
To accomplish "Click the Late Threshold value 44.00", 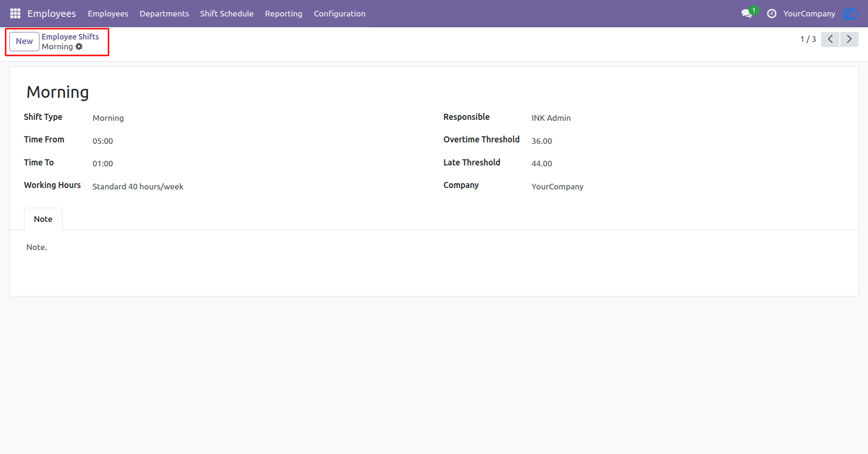I will (542, 164).
